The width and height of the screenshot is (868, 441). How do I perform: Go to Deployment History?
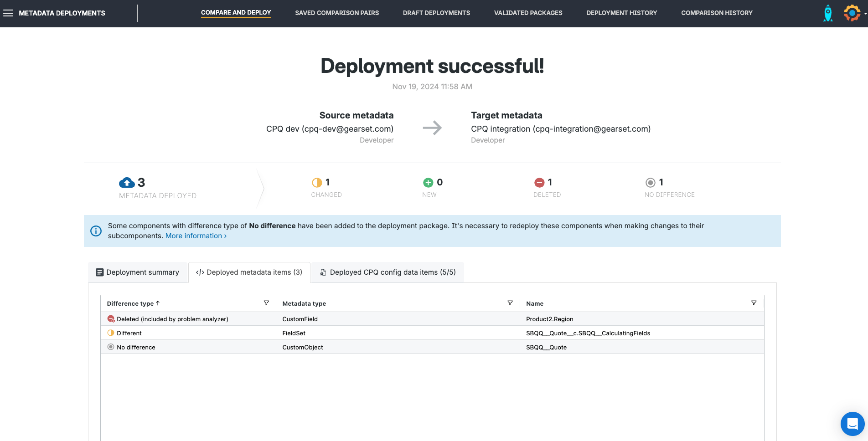[621, 13]
